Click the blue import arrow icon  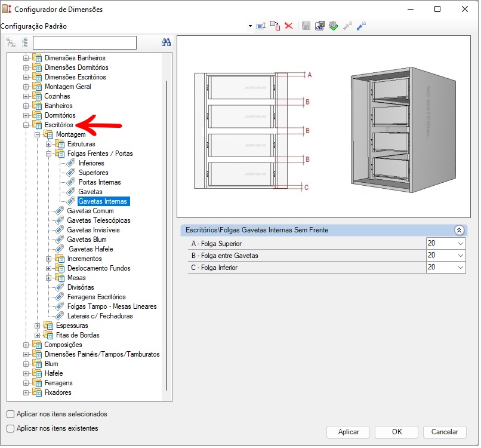click(x=361, y=26)
